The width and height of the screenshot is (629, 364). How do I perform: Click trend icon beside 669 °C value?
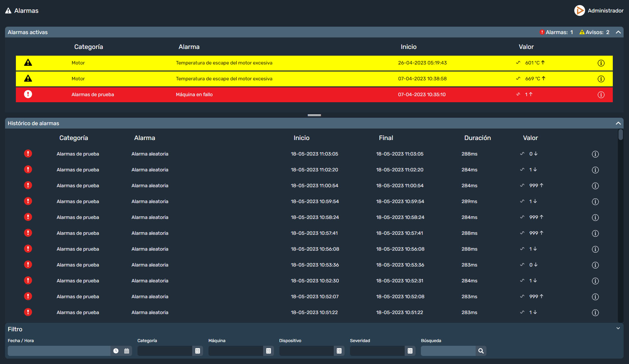click(518, 78)
